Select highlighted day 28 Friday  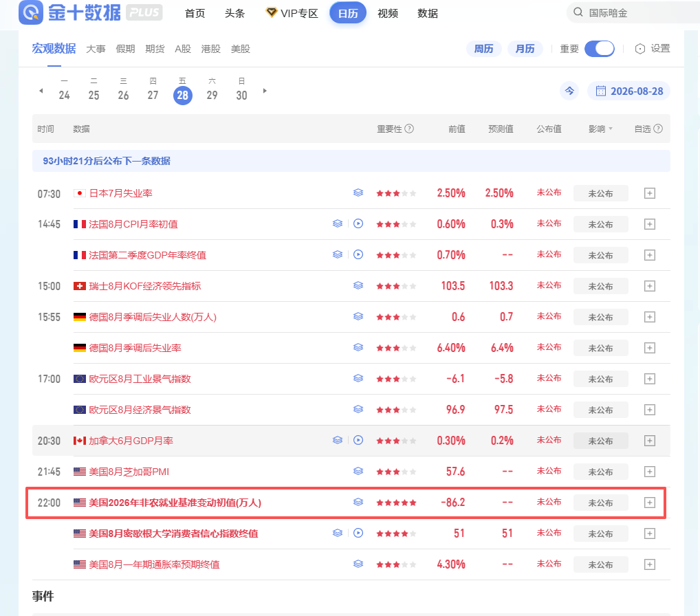tap(183, 95)
